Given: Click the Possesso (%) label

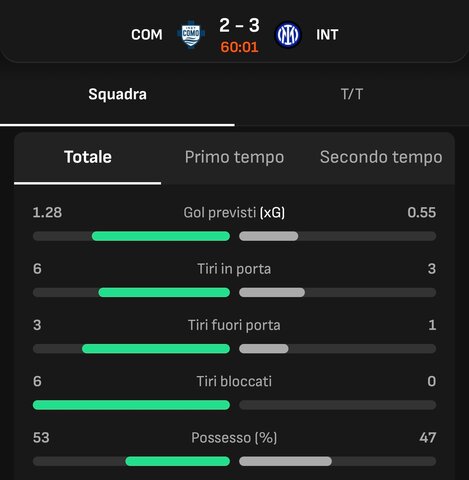Looking at the screenshot, I should (234, 438).
